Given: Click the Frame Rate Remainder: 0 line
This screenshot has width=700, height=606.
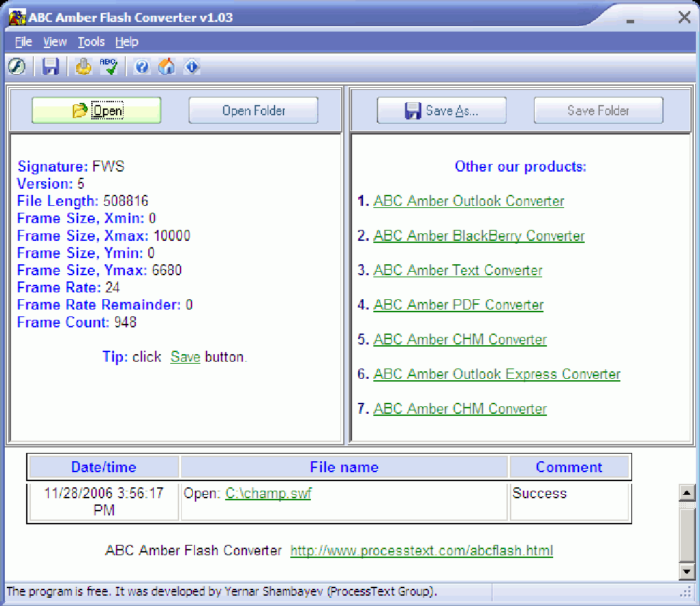Looking at the screenshot, I should 105,305.
